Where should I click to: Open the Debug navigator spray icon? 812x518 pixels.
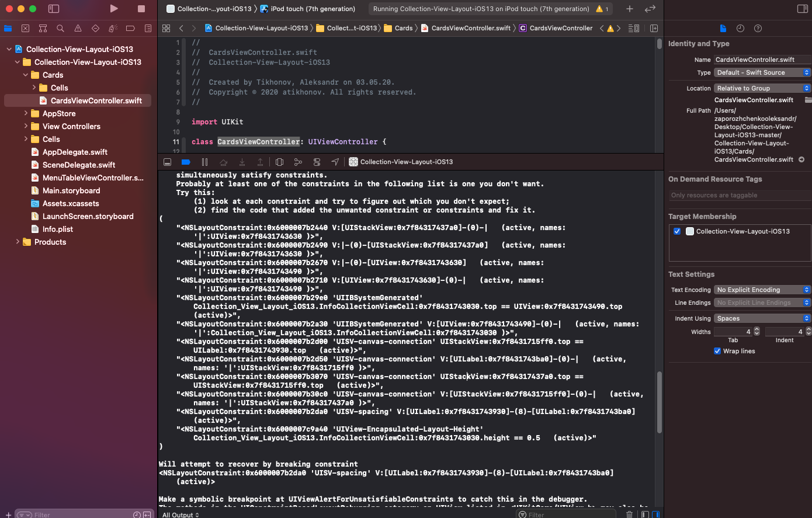coord(113,28)
